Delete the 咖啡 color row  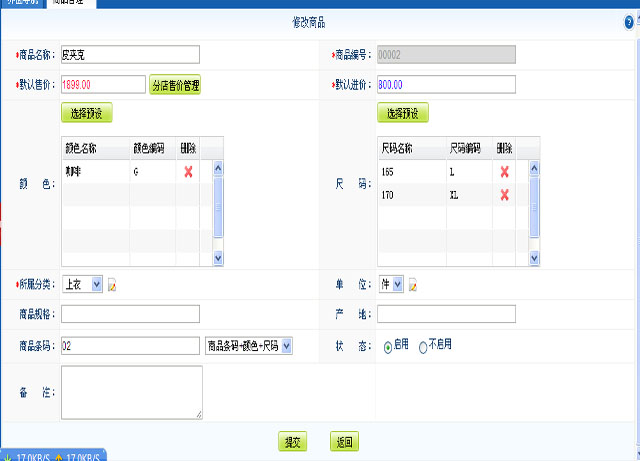188,172
